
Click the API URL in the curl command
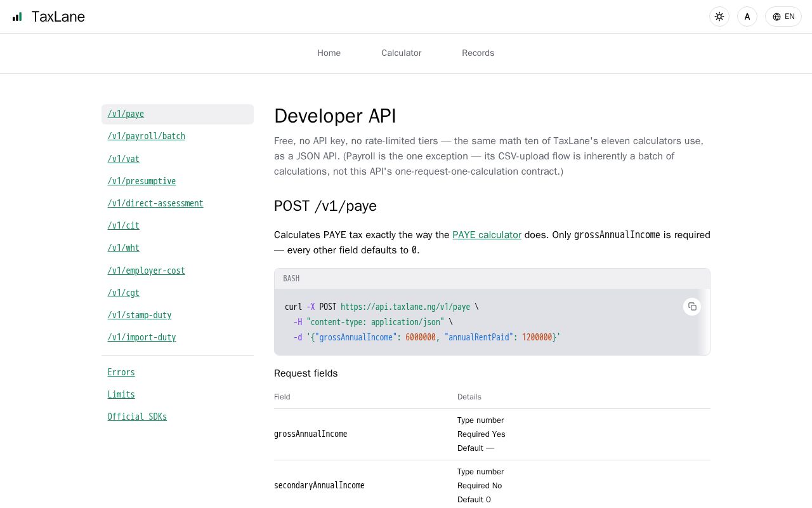point(405,307)
